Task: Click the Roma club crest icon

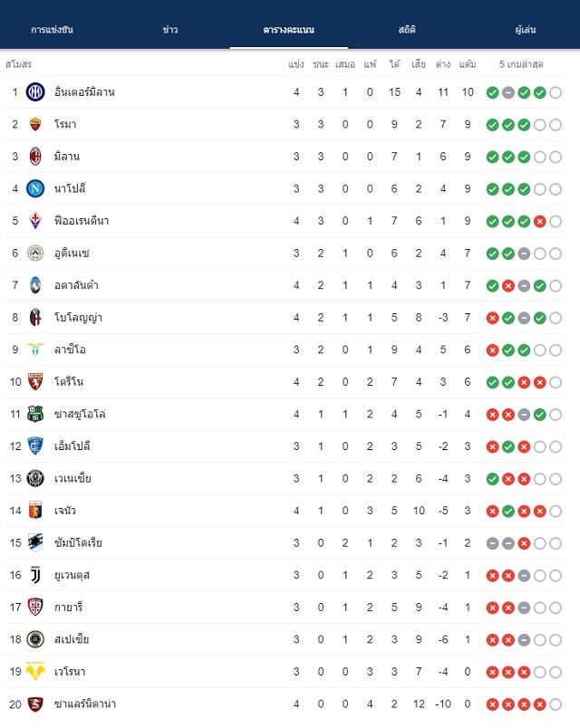Action: [x=35, y=124]
